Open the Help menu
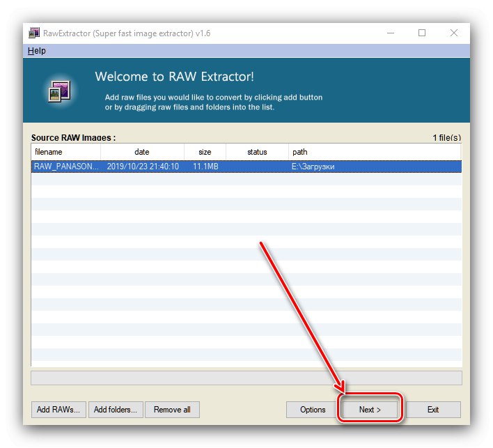Image resolution: width=493 pixels, height=448 pixels. click(x=36, y=51)
